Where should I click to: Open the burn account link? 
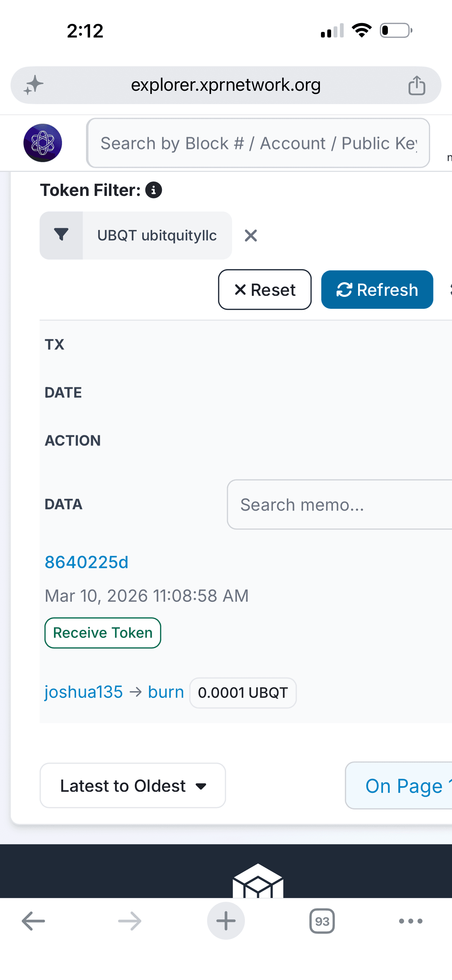(x=166, y=692)
